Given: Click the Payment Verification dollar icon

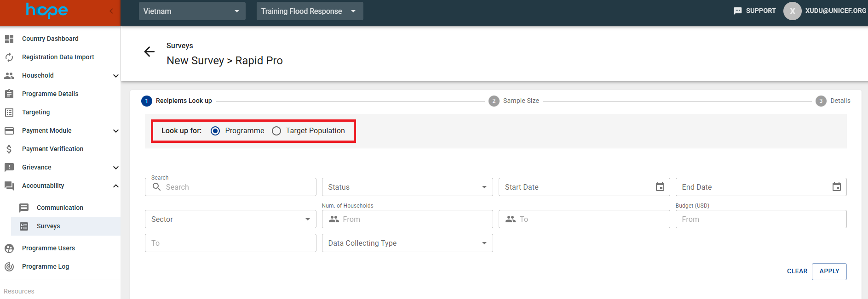Looking at the screenshot, I should 9,149.
